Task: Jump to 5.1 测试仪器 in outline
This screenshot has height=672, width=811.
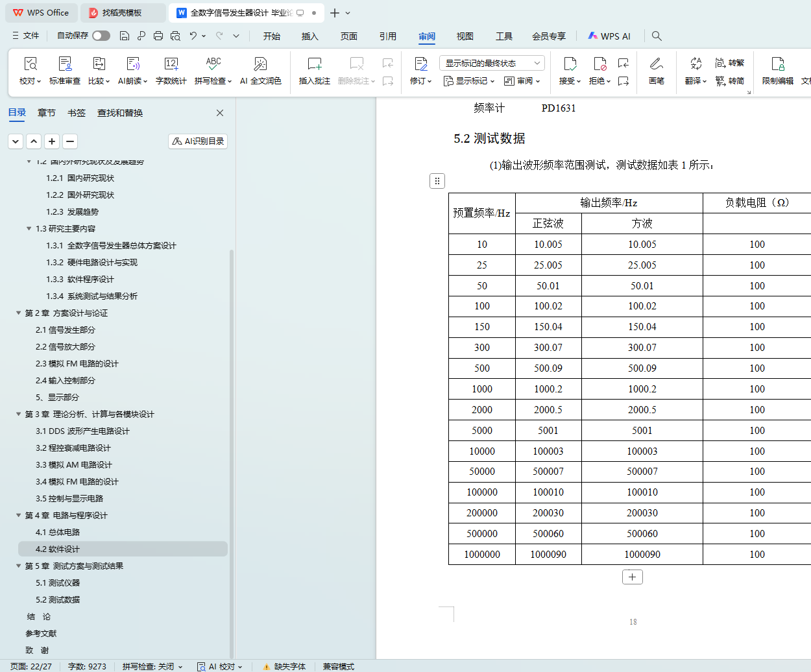Action: (58, 583)
